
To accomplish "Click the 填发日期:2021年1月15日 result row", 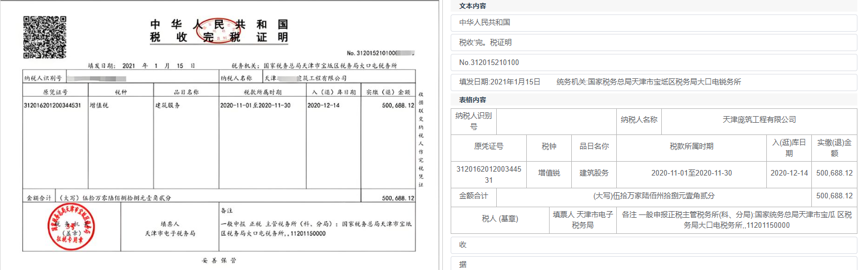I will click(654, 82).
